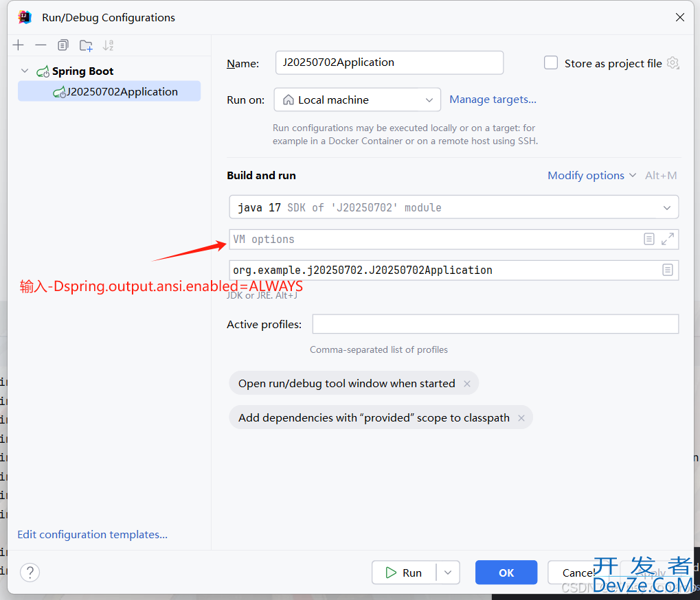
Task: Open the Modify options menu
Action: pos(591,176)
